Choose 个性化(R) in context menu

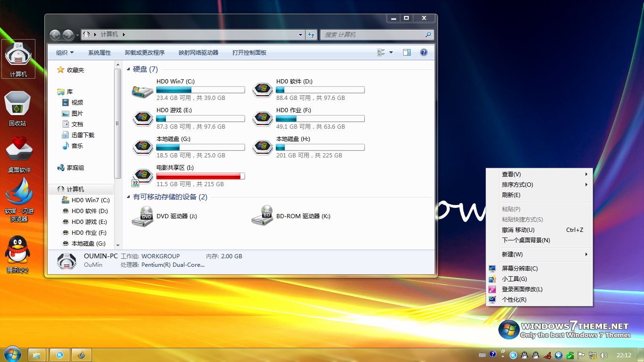[539, 300]
